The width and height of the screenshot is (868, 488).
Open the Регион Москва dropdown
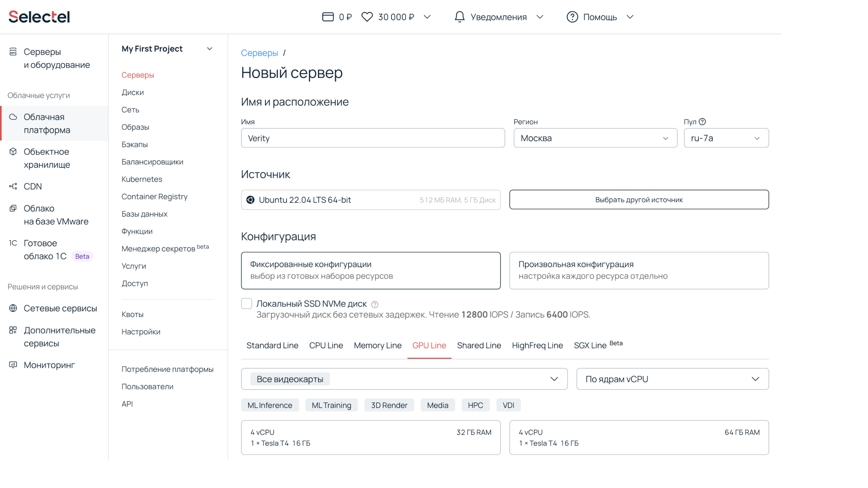pos(595,138)
